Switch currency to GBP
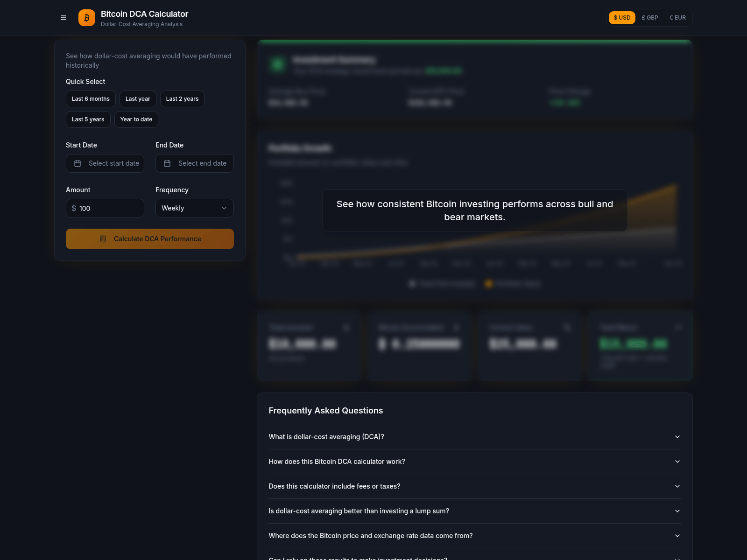 click(650, 18)
